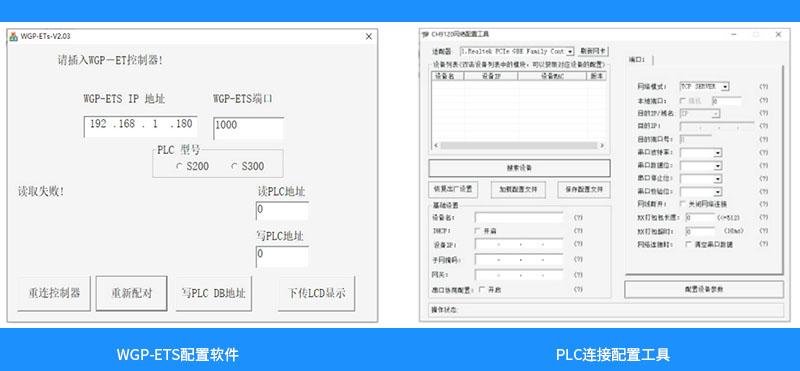
Task: Select the S200 PLC model radio button
Action: (x=179, y=166)
